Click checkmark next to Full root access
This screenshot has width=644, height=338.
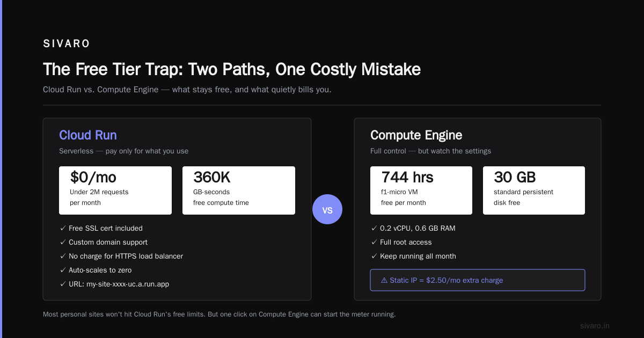[374, 242]
